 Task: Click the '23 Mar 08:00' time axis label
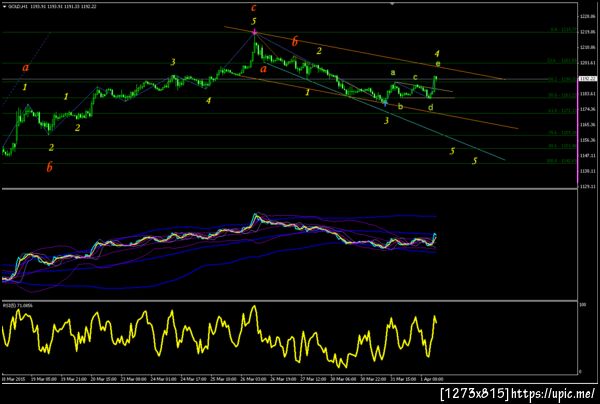click(x=134, y=379)
